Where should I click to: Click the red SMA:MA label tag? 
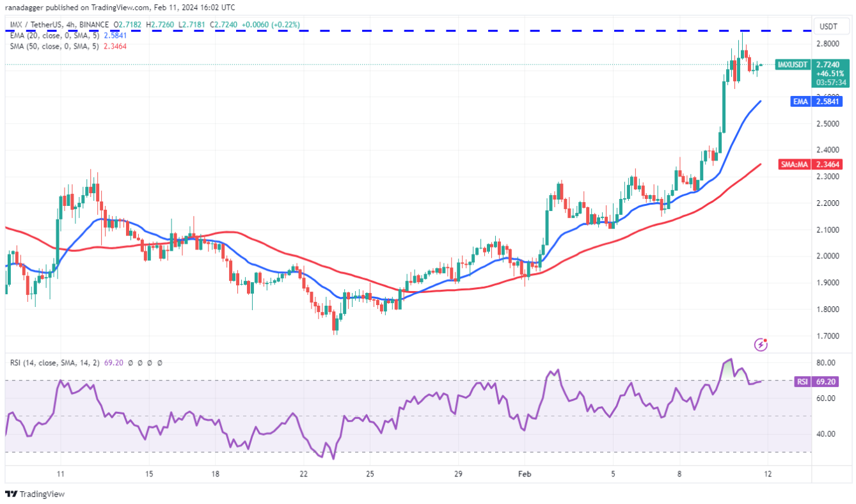tap(795, 164)
